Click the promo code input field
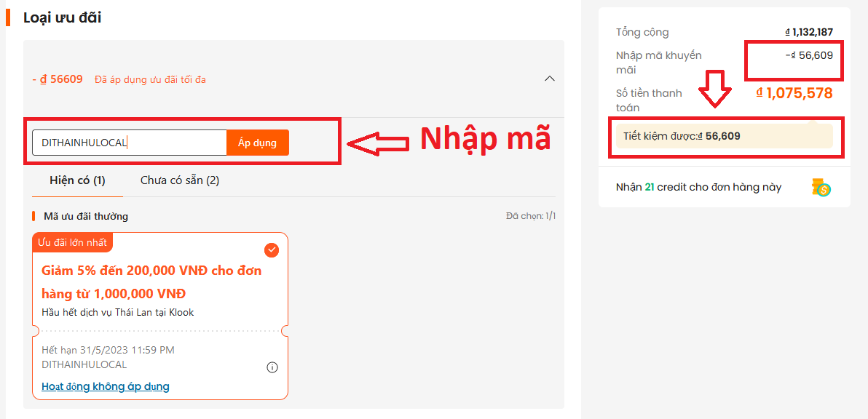 (x=130, y=143)
